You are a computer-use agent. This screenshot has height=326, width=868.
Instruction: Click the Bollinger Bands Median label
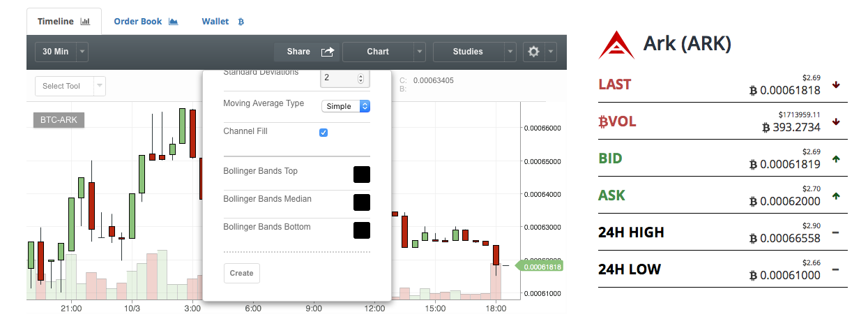(268, 199)
